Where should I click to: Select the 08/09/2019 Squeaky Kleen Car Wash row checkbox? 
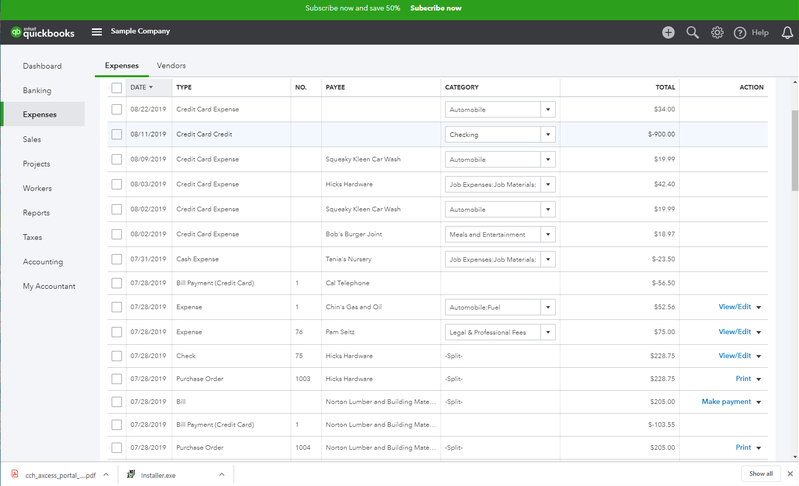point(116,159)
